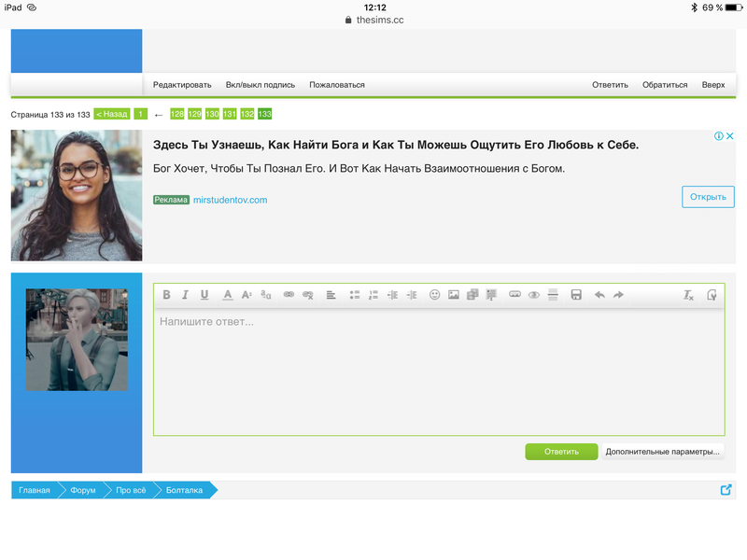Open the text alignment dropdown
The image size is (747, 560).
pyautogui.click(x=331, y=295)
